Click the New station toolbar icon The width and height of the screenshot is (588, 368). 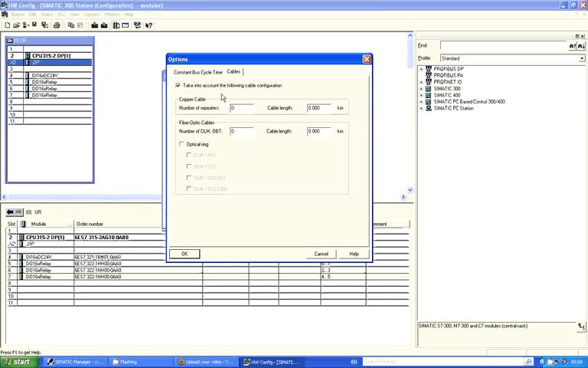click(7, 25)
